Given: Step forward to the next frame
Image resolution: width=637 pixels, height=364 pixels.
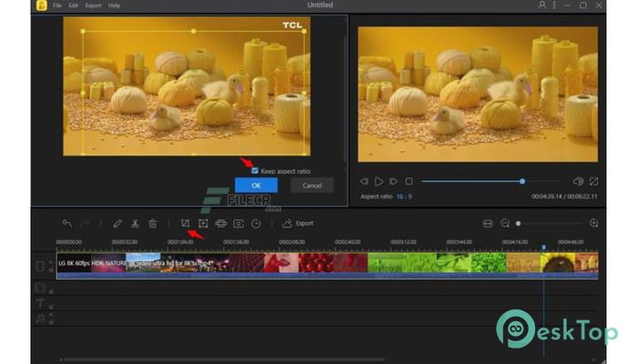Looking at the screenshot, I should point(393,182).
